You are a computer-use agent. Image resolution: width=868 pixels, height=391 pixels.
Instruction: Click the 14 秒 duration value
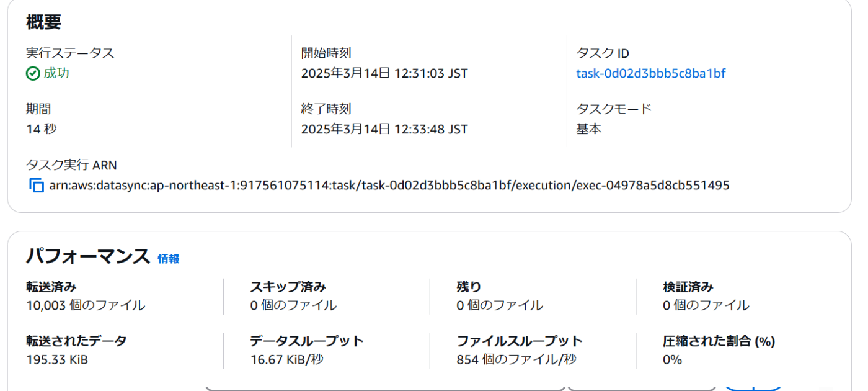pos(41,129)
